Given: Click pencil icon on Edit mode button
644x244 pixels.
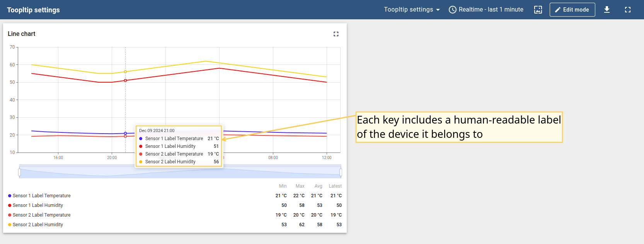Looking at the screenshot, I should coord(557,10).
